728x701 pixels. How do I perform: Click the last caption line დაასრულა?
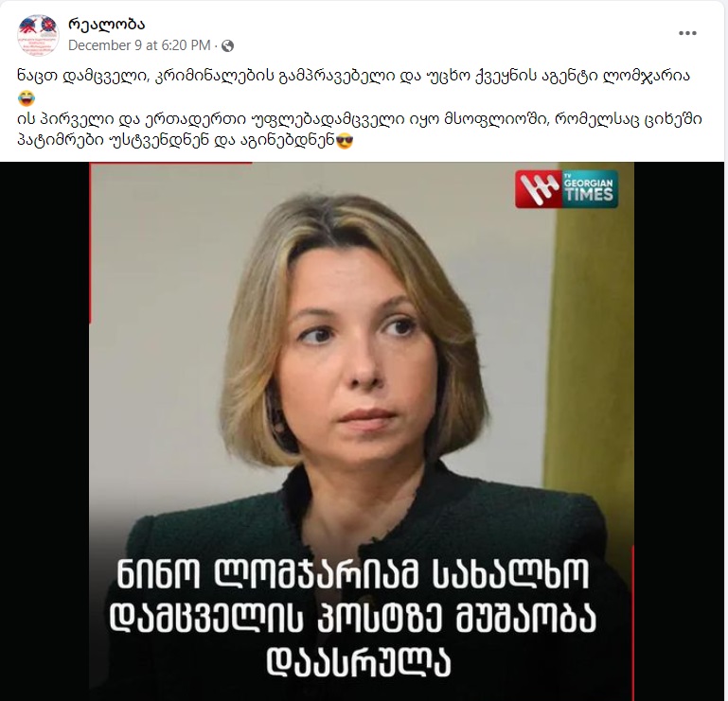(x=359, y=662)
